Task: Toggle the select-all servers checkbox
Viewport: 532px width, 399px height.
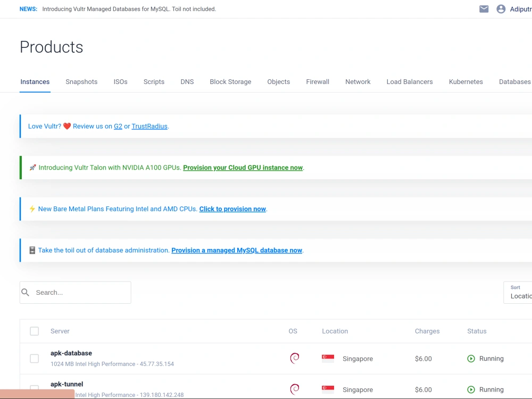Action: (34, 331)
